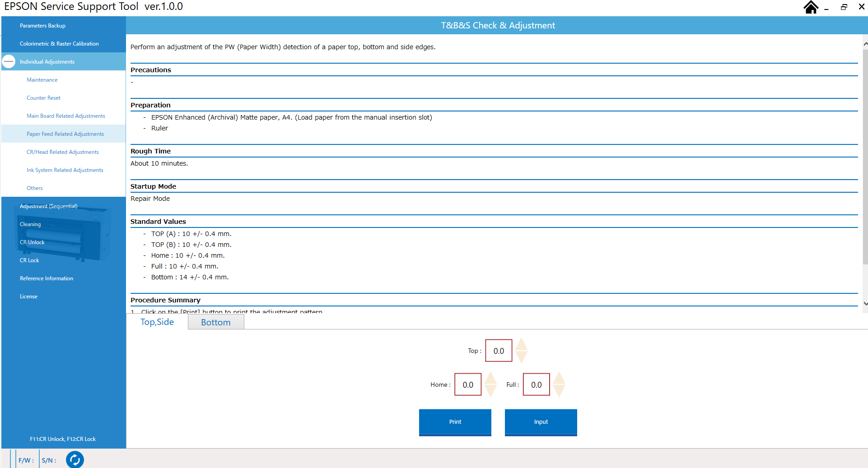This screenshot has height=468, width=868.
Task: Click the refresh connection icon in status bar
Action: point(75,460)
